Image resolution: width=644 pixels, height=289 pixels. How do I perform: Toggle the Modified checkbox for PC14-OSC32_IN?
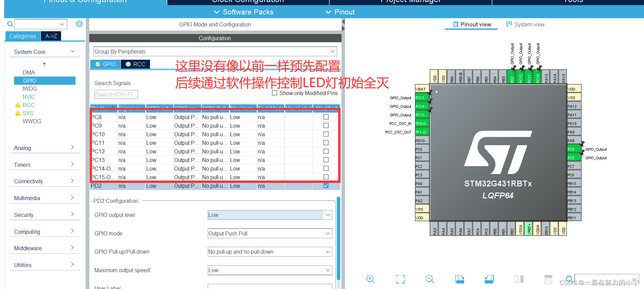point(326,169)
